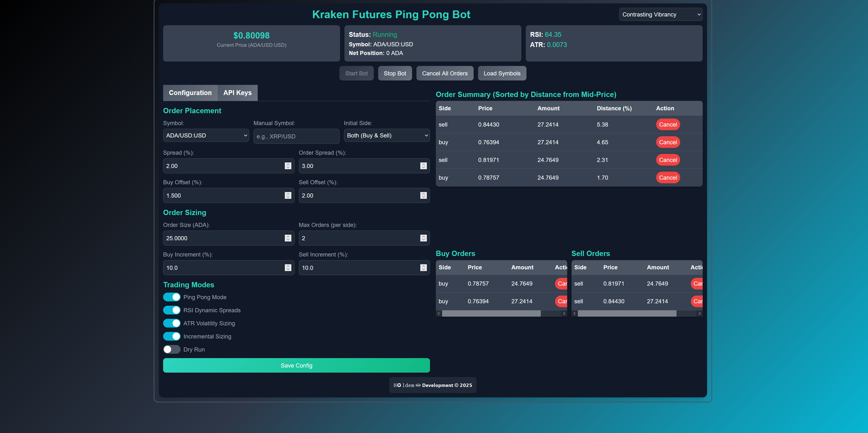The height and width of the screenshot is (433, 868).
Task: Click the Max Orders per side stepper
Action: [423, 238]
